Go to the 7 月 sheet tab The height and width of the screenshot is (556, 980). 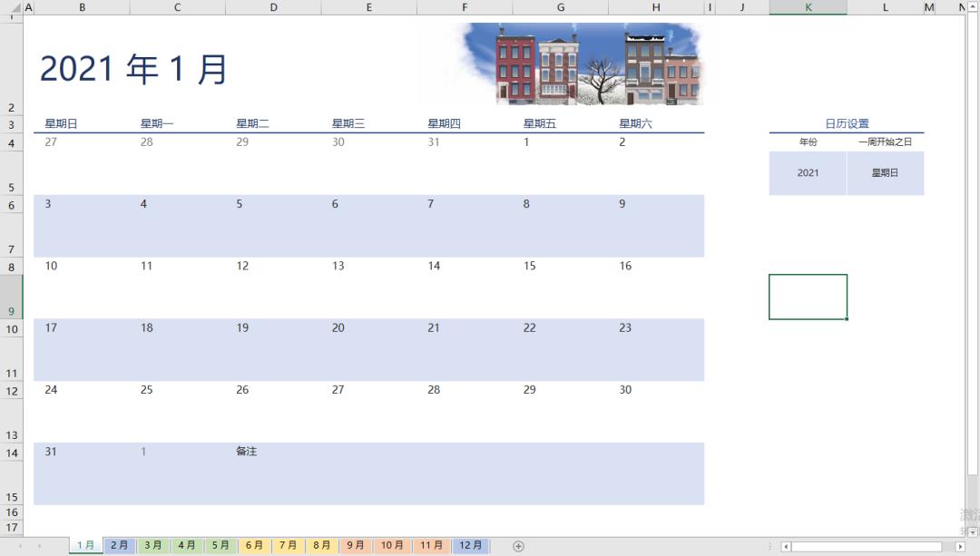[288, 545]
